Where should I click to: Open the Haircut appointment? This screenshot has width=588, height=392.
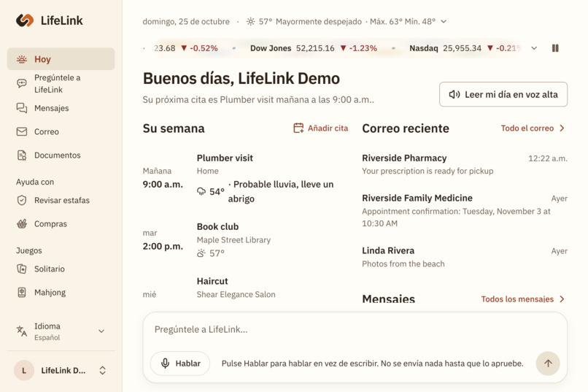pos(245,288)
